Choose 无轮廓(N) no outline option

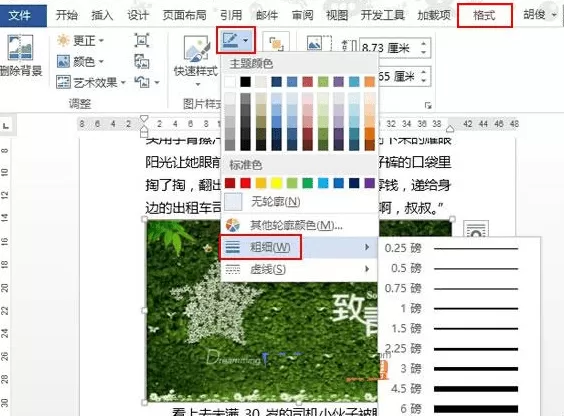click(299, 202)
